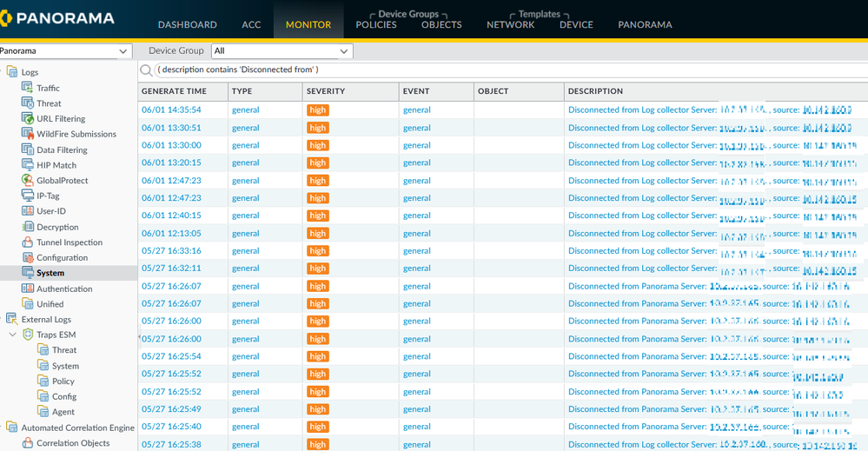
Task: Go to the ACC tab
Action: pos(251,24)
